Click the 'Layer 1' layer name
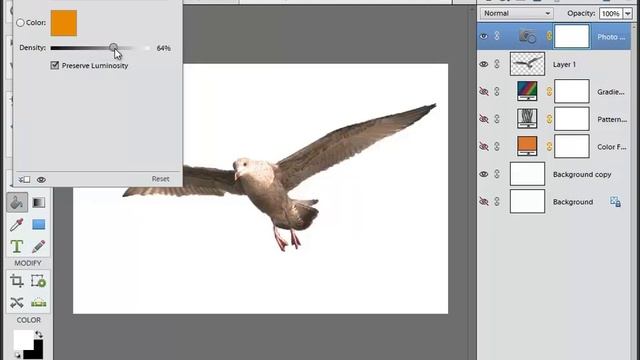This screenshot has height=360, width=640. point(564,64)
